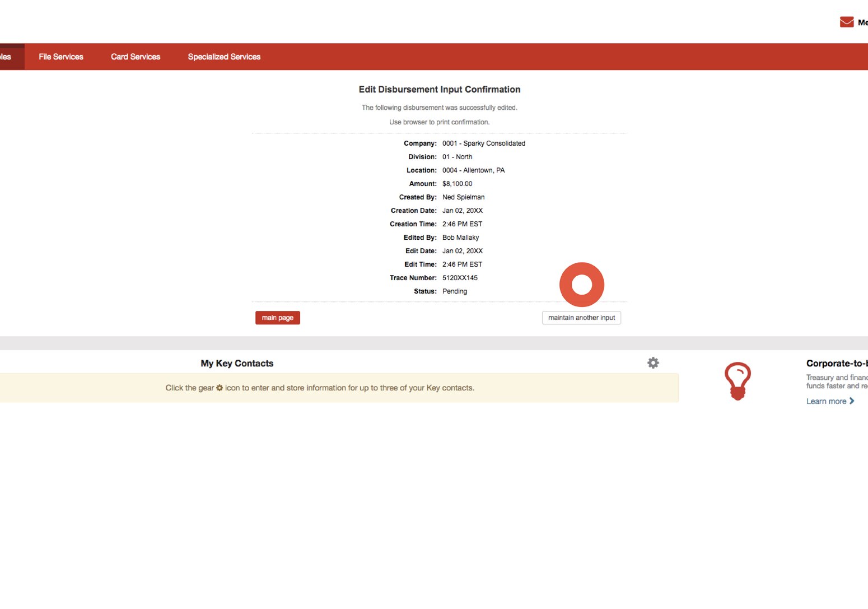Select the Pending status text
868x609 pixels.
click(454, 291)
